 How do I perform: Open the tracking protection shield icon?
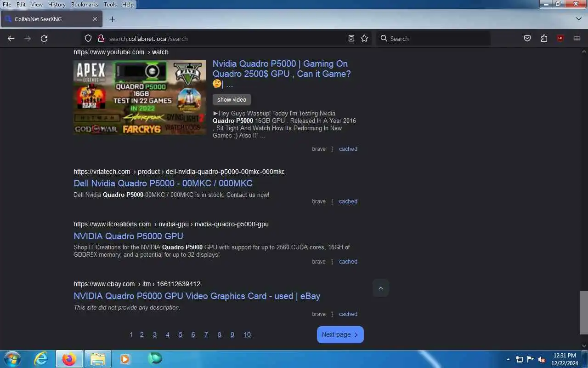[88, 39]
